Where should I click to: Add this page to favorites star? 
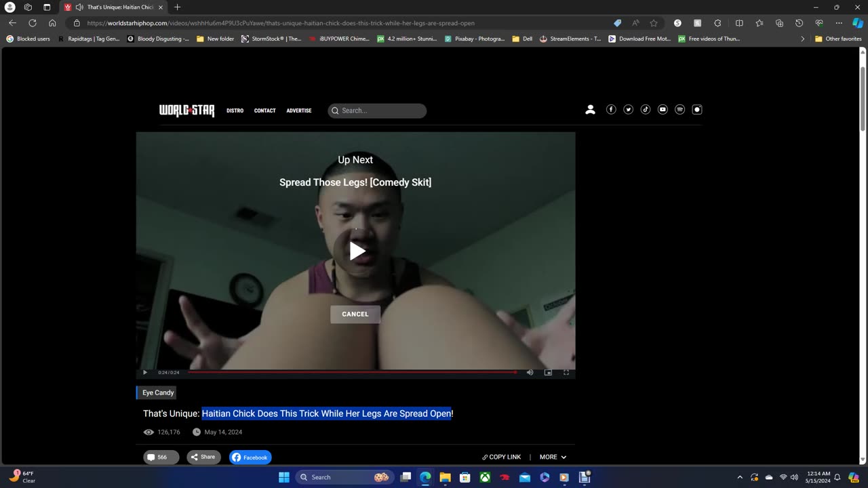coord(654,23)
